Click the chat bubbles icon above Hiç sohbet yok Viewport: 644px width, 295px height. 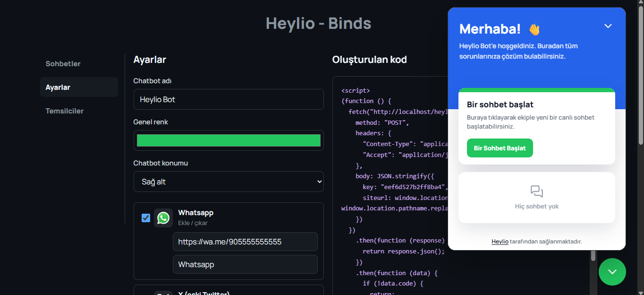(537, 191)
